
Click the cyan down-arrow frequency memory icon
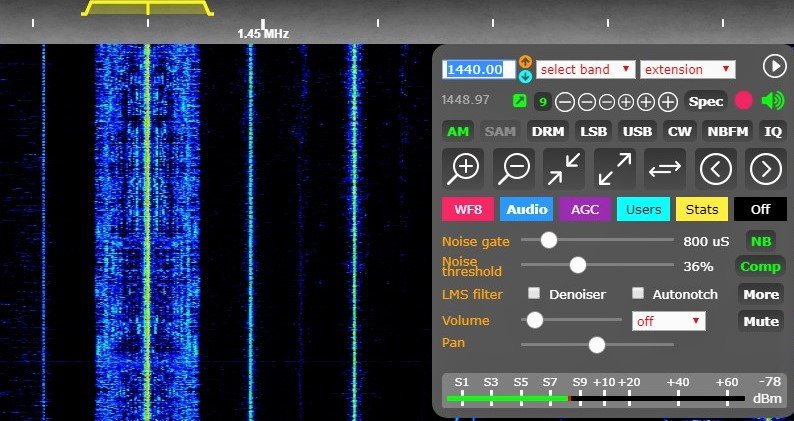click(526, 76)
